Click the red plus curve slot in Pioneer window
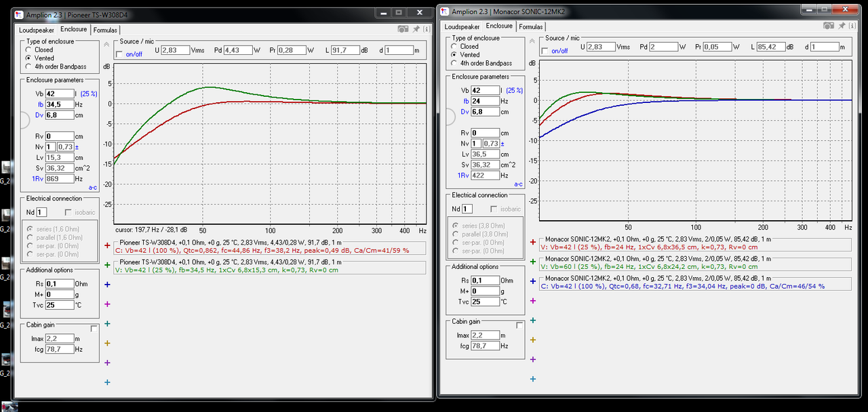Image resolution: width=868 pixels, height=412 pixels. [x=107, y=245]
